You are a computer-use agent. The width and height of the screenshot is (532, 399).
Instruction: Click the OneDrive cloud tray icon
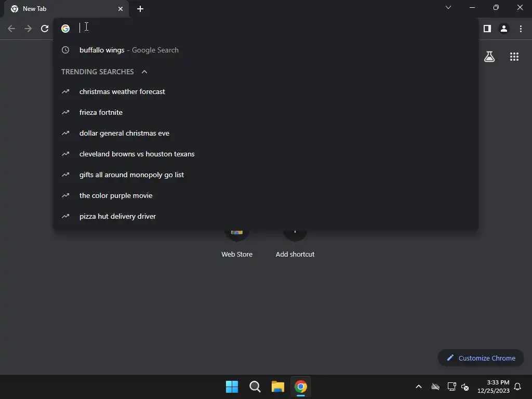pos(435,387)
